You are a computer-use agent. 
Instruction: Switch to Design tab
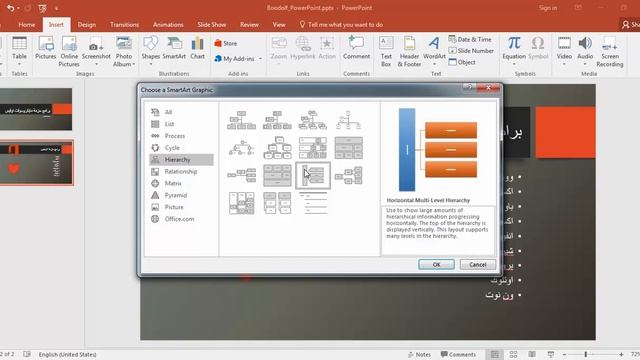pos(87,24)
